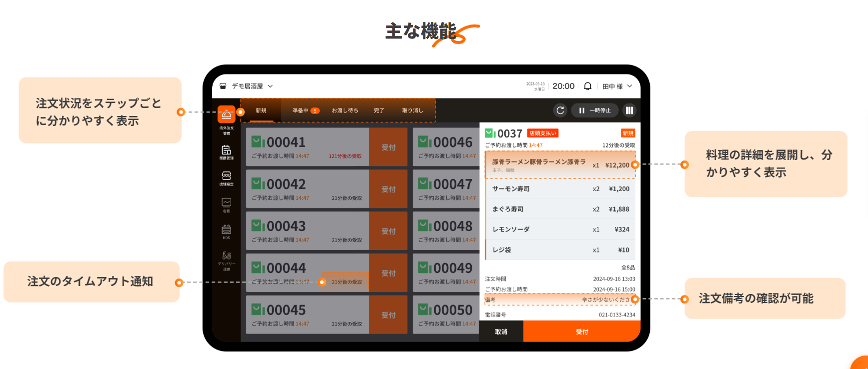Click the order time 2024-09-16 13:03
The width and height of the screenshot is (868, 369).
[x=614, y=279]
